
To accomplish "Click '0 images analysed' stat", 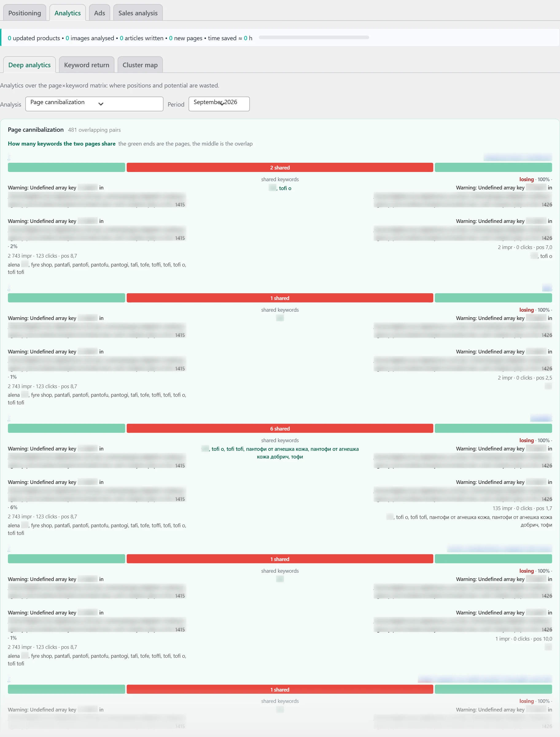I will click(90, 38).
